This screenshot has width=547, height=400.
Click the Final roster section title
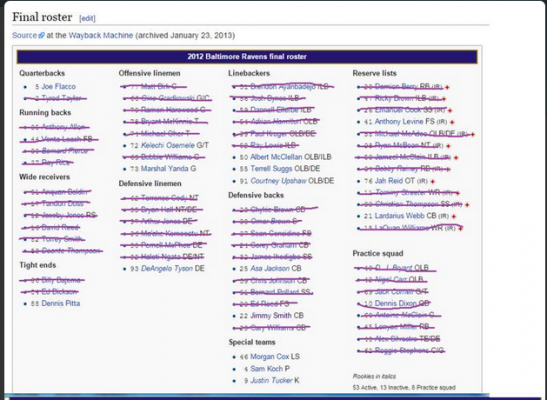point(42,17)
